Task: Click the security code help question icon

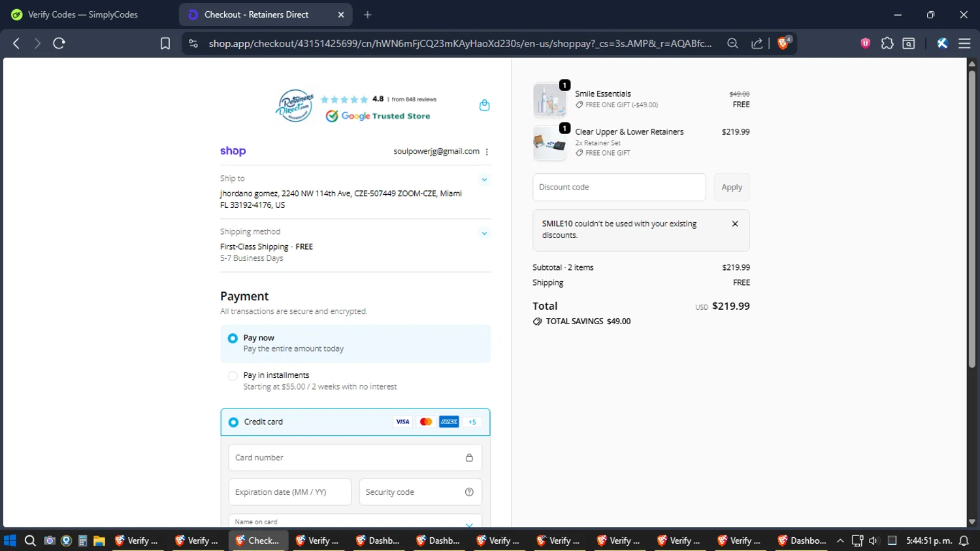Action: pyautogui.click(x=469, y=492)
